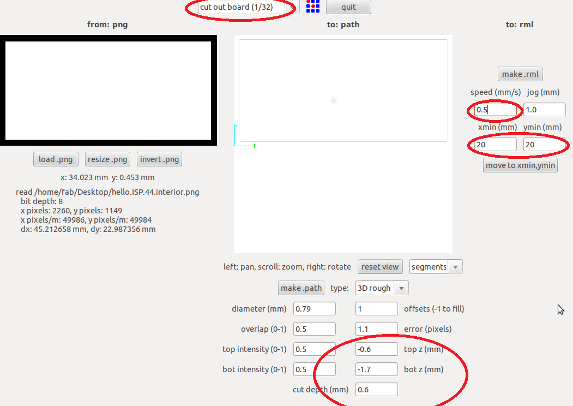
Task: Click the make .rml button
Action: (x=520, y=74)
